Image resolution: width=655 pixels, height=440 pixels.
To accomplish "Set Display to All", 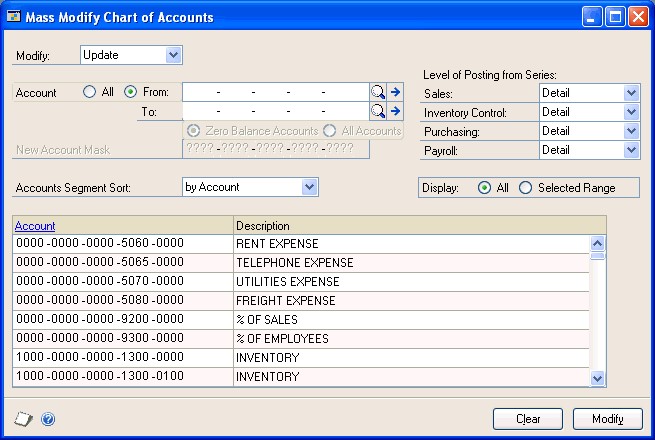I will point(484,188).
